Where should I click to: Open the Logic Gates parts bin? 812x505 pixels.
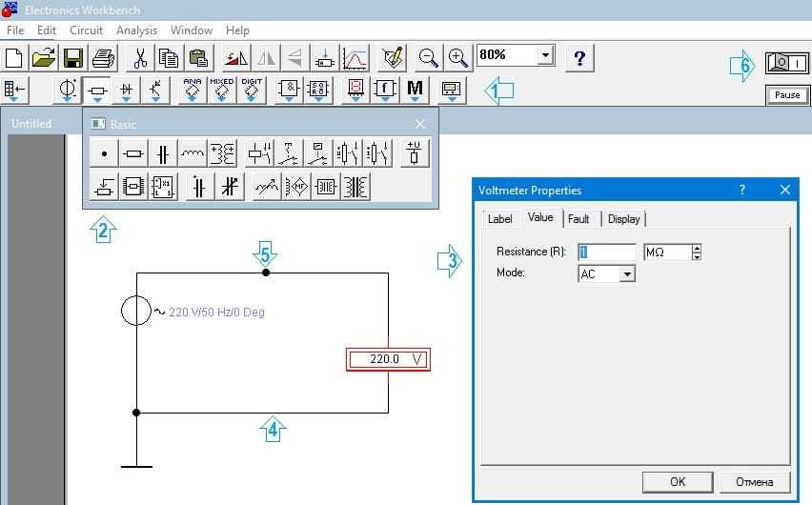[x=289, y=91]
